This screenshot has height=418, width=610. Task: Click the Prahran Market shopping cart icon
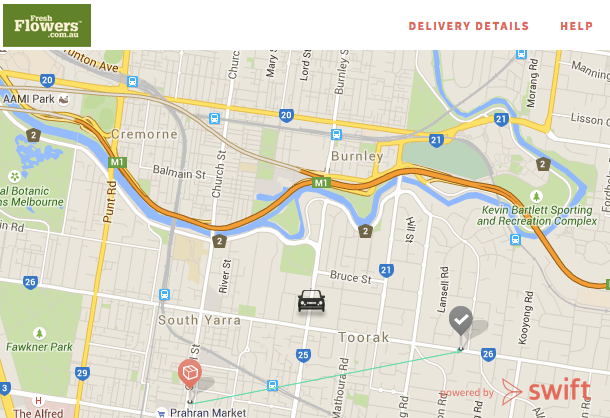pos(161,413)
